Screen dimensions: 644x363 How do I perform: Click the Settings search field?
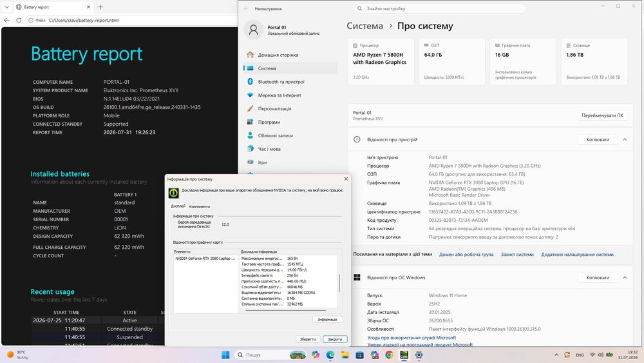tap(439, 8)
